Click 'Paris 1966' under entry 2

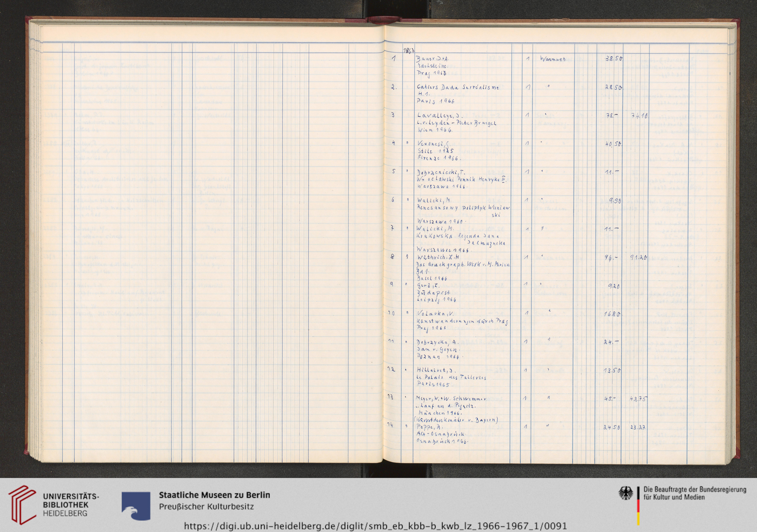435,101
